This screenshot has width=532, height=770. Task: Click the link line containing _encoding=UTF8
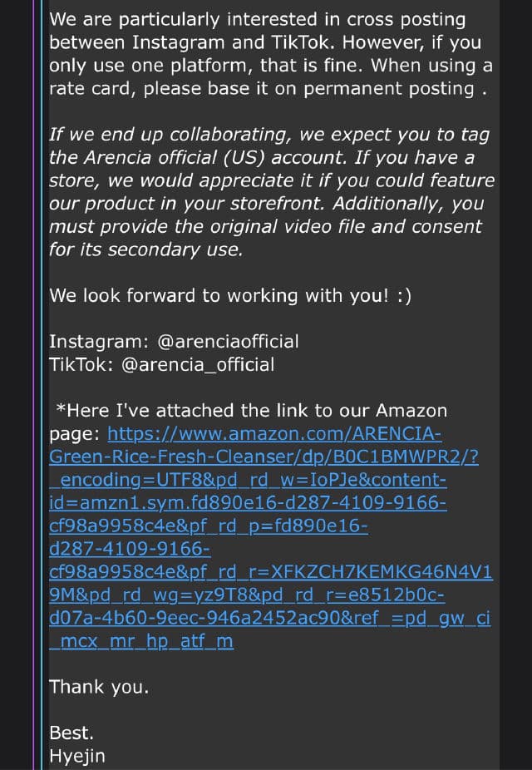[249, 480]
